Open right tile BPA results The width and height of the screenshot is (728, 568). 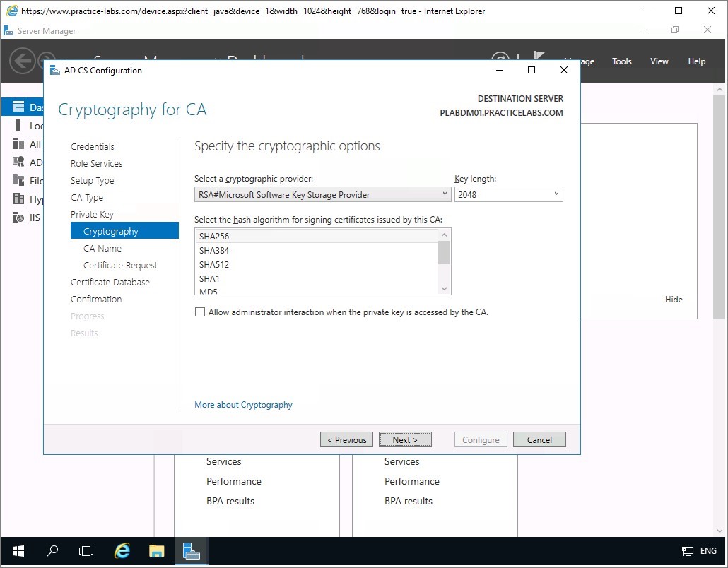[x=408, y=501]
